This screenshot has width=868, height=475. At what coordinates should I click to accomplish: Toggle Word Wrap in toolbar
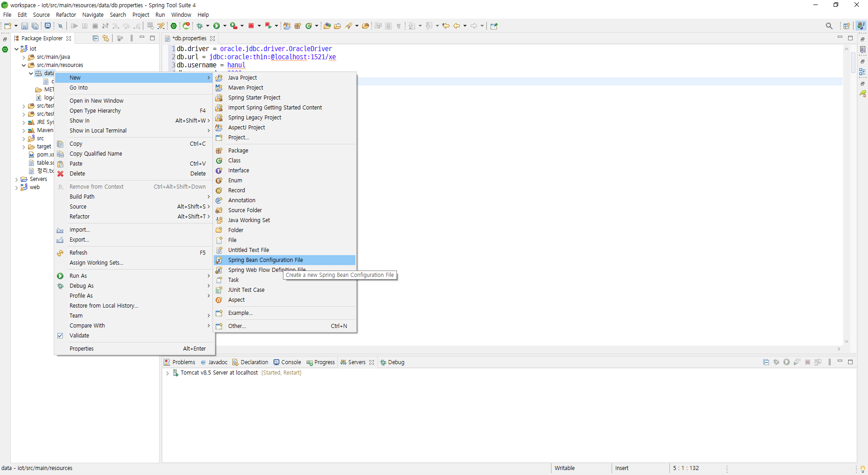tap(378, 26)
